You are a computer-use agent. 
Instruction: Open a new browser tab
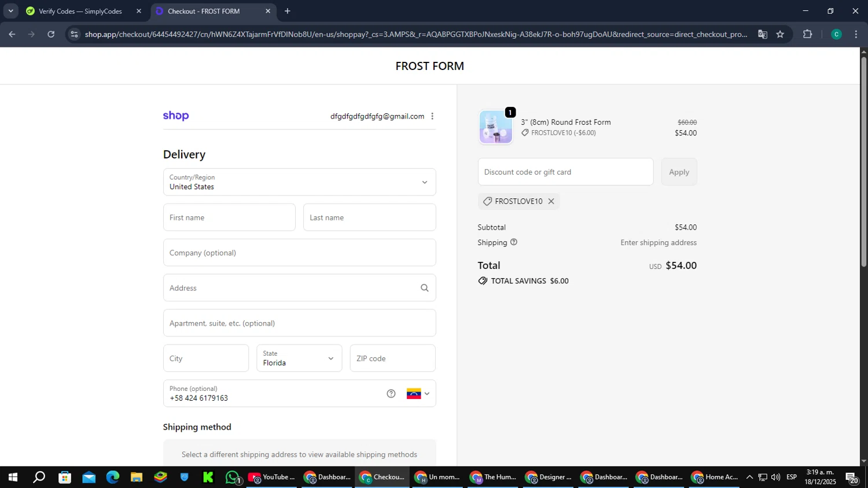click(287, 11)
